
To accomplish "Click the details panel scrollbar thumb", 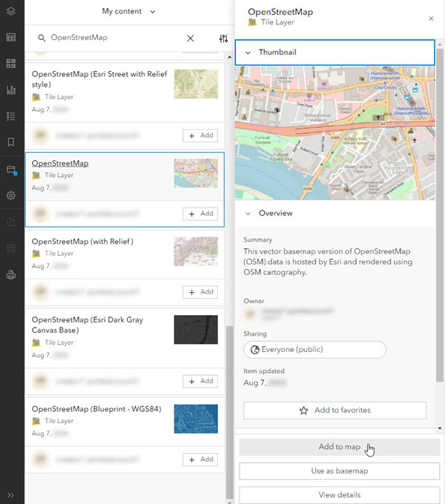I will [440, 216].
